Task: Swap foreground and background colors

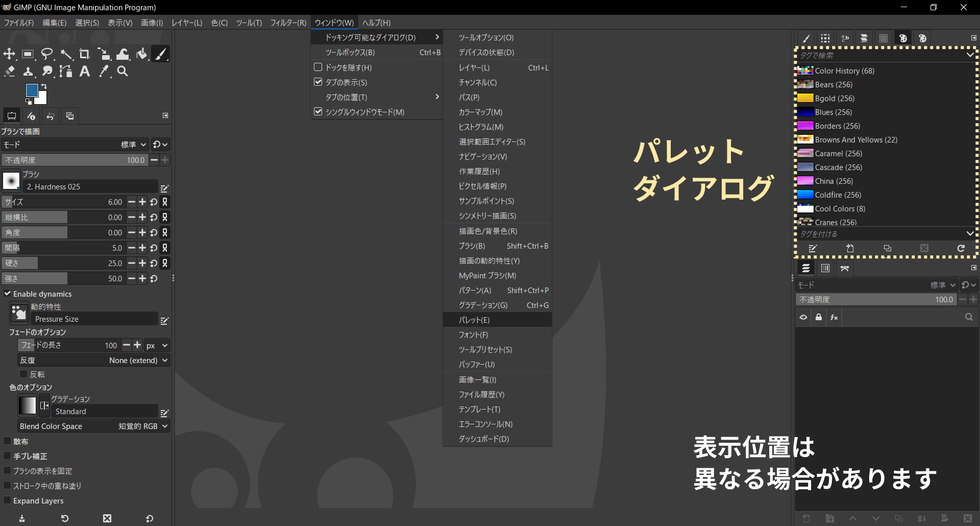Action: [44, 86]
